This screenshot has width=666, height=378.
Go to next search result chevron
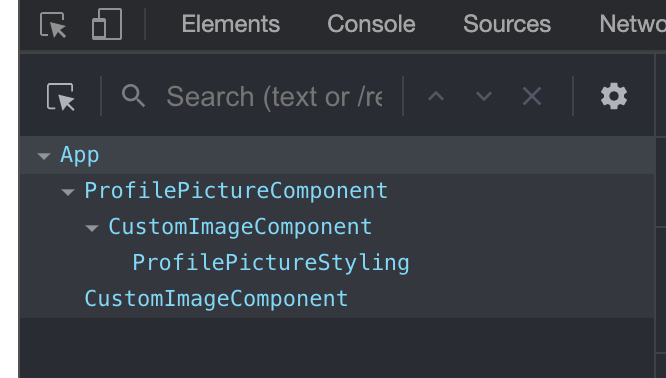484,96
